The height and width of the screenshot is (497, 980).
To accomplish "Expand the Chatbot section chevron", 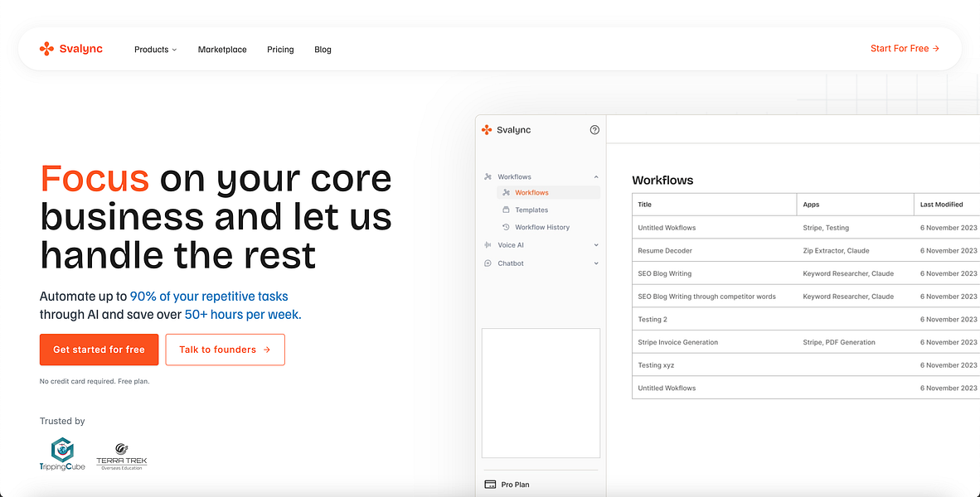I will 596,263.
